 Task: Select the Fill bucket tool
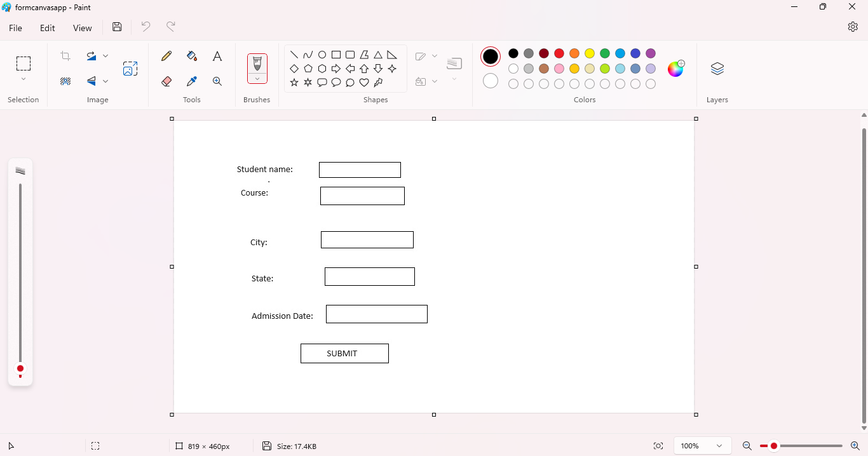coord(192,56)
